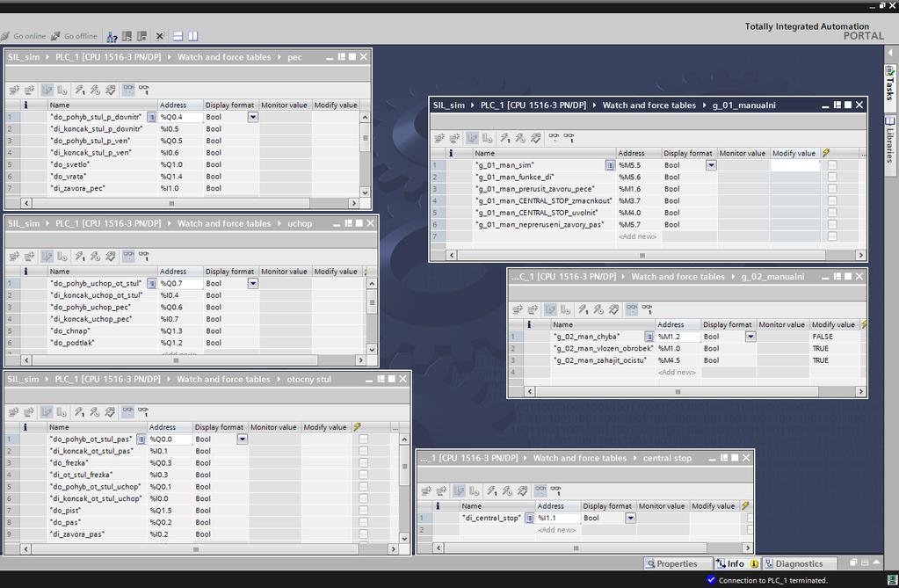899x588 pixels.
Task: Click second lightning icon in g_02_manualni toolbar
Action: point(598,309)
